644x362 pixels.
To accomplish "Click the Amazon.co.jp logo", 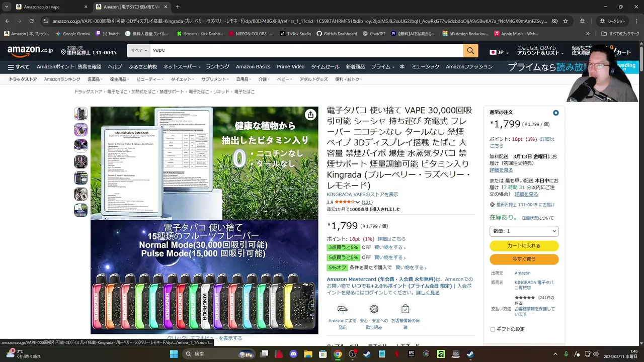I will coord(30,51).
